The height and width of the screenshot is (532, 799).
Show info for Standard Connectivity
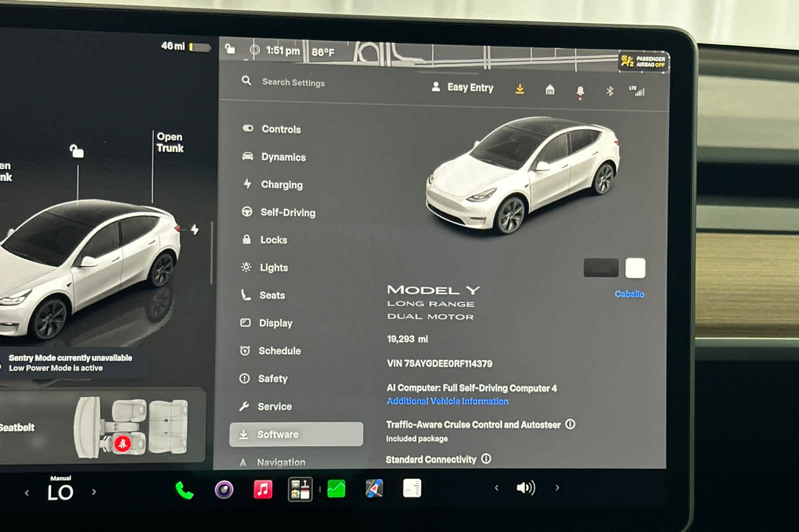pos(486,459)
